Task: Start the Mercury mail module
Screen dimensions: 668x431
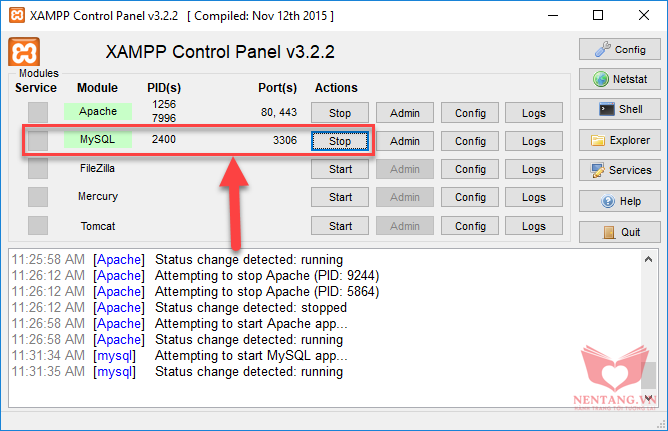Action: coord(340,197)
